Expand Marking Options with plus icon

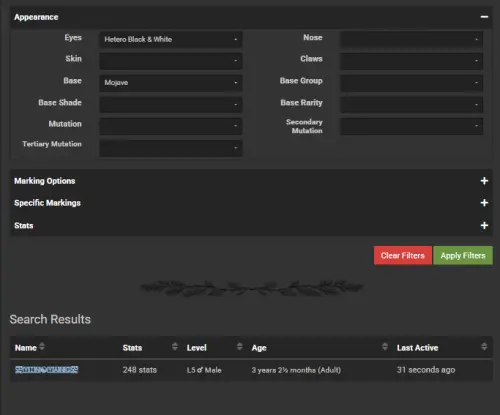[484, 181]
